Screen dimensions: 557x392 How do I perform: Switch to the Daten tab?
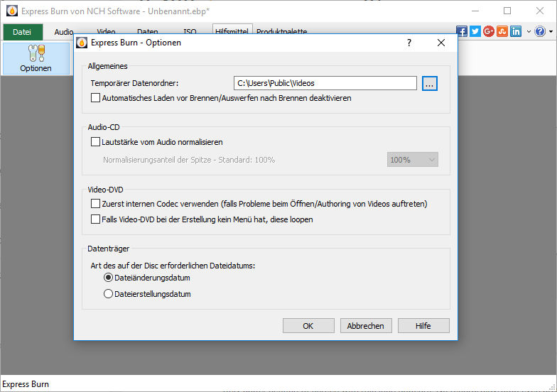click(148, 32)
